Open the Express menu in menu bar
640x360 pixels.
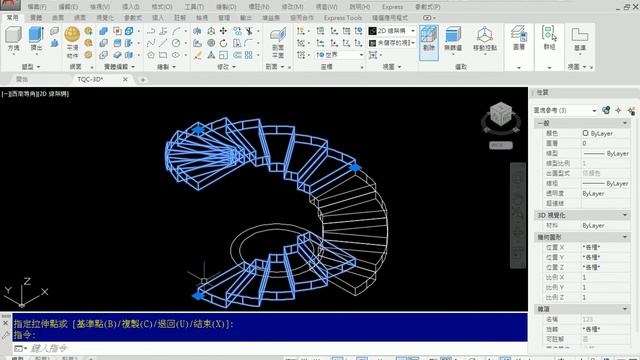pos(392,7)
